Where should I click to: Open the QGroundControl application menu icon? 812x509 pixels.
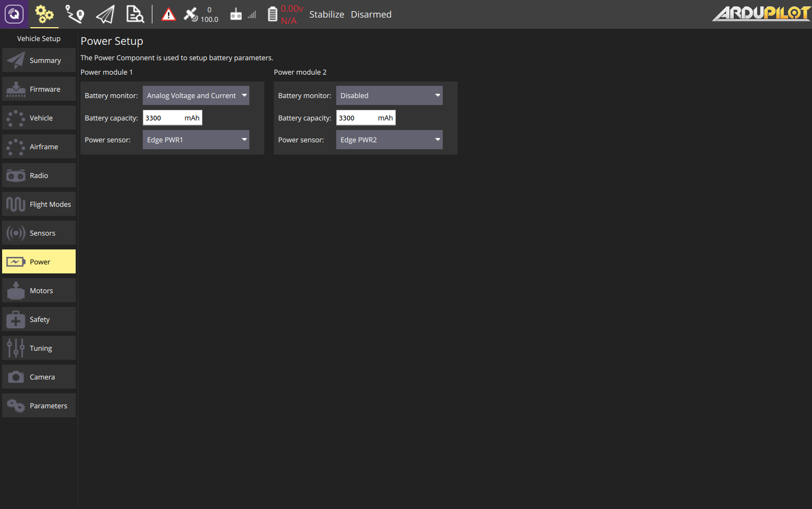(14, 14)
